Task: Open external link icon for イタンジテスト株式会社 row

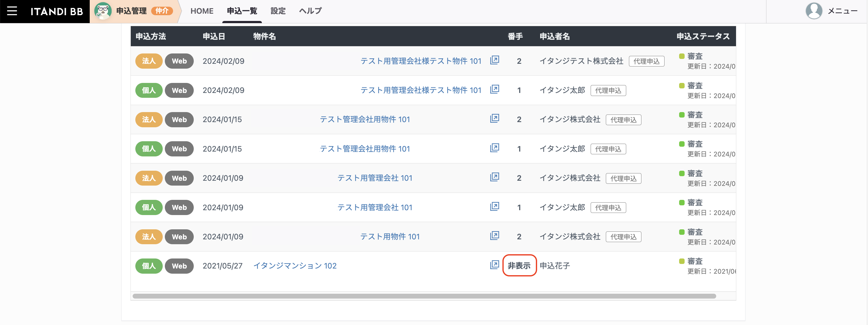Action: (494, 60)
